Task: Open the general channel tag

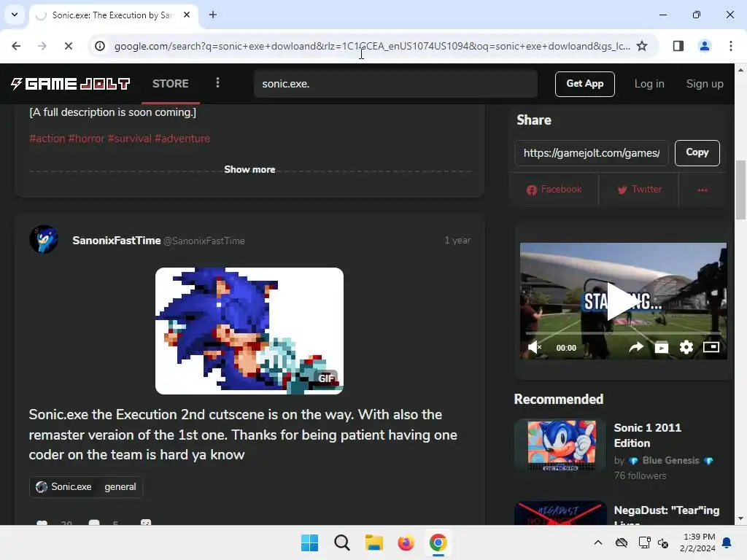Action: click(120, 486)
